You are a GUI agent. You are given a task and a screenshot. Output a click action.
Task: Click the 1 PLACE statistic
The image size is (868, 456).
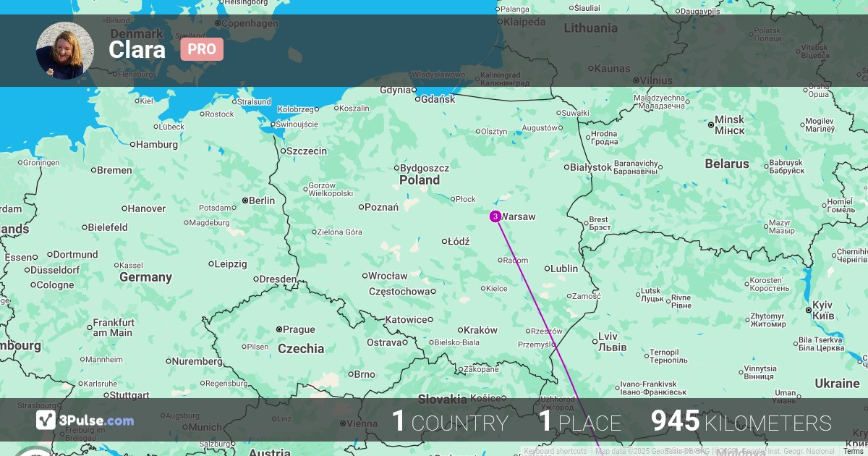579,423
